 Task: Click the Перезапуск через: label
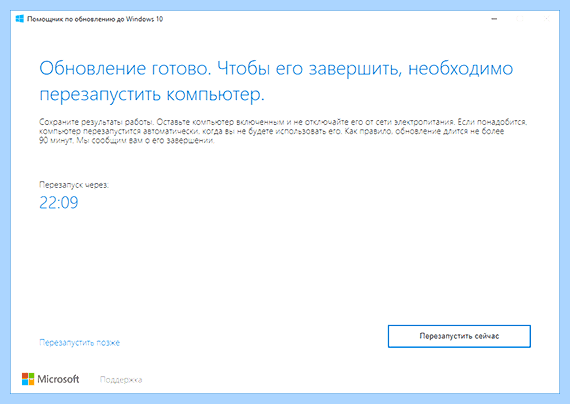pyautogui.click(x=74, y=185)
